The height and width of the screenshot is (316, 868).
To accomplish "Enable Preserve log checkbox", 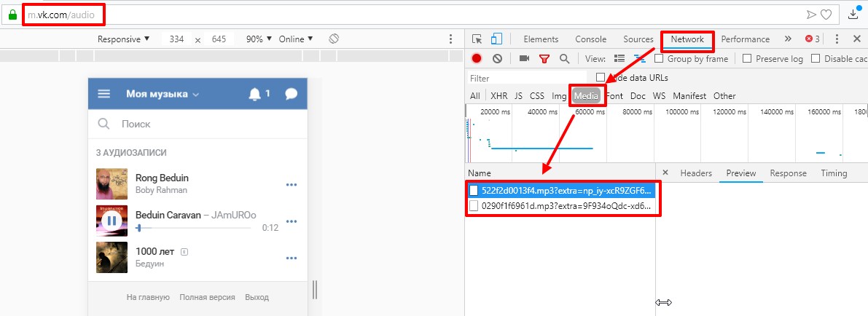I will click(x=747, y=59).
